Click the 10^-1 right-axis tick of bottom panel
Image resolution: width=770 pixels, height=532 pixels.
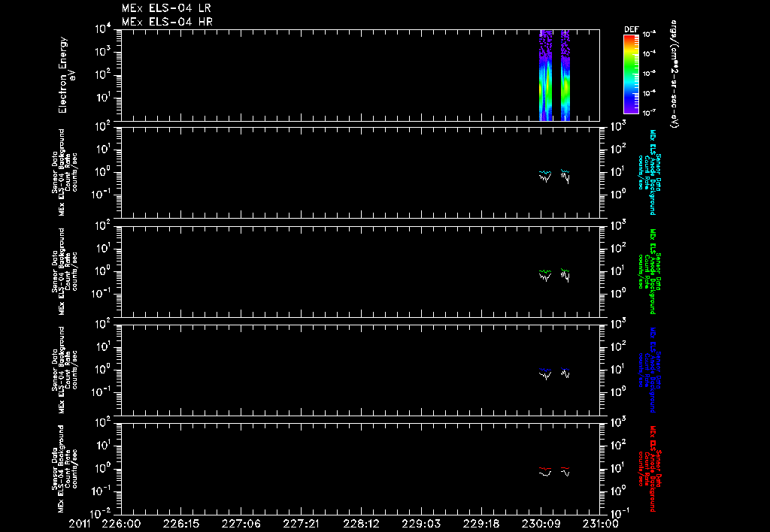pyautogui.click(x=620, y=513)
